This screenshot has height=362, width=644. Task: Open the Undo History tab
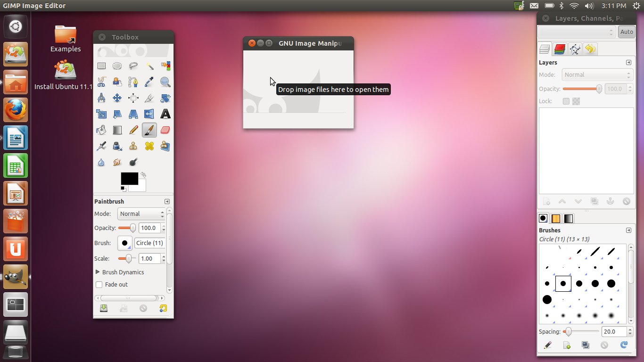click(x=590, y=49)
